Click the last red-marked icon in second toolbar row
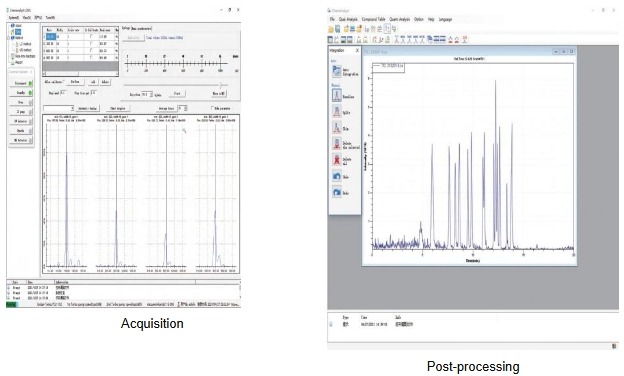The image size is (624, 376). click(464, 39)
